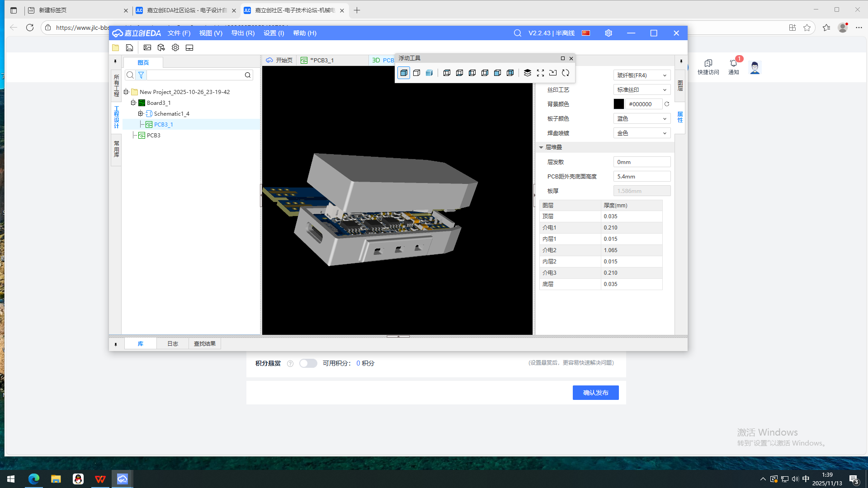The width and height of the screenshot is (868, 488).
Task: Open the 3D model export icon in toolbar
Action: coord(161,47)
